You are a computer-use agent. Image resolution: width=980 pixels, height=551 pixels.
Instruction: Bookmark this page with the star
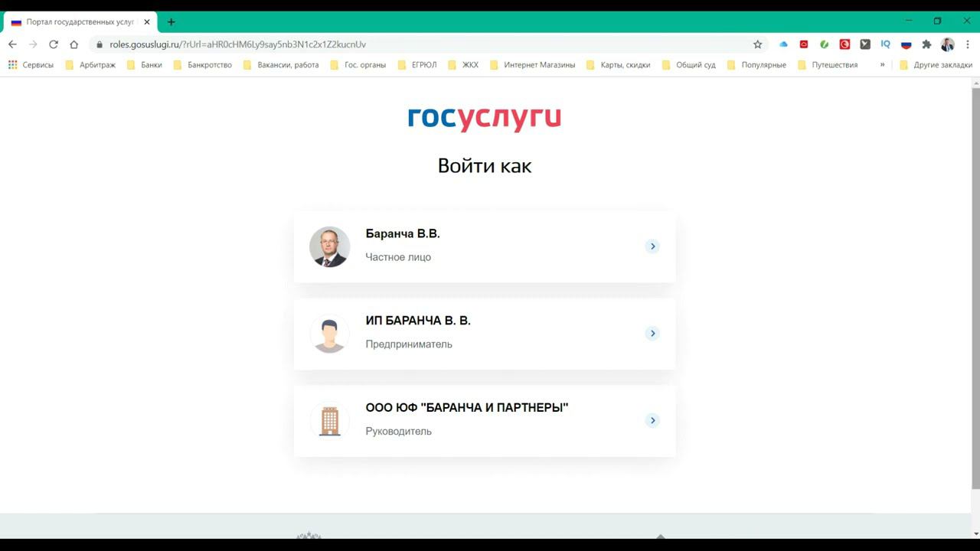[x=758, y=44]
